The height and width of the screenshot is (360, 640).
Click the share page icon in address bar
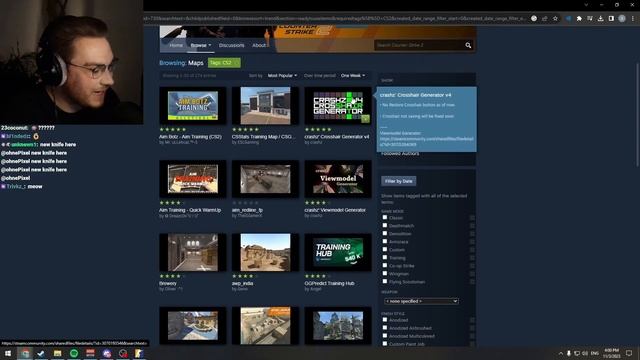tap(544, 18)
